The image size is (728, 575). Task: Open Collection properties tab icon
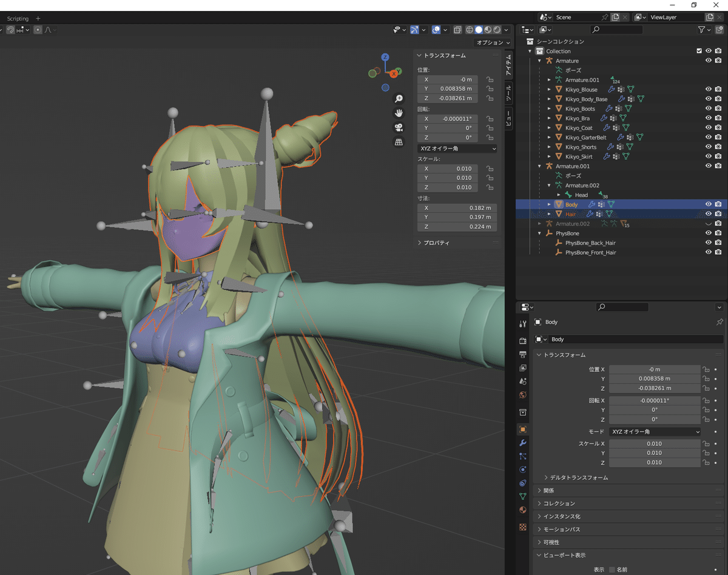[523, 412]
